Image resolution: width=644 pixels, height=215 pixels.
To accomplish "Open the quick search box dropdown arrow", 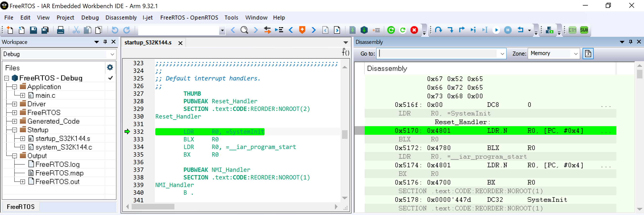I will click(222, 30).
